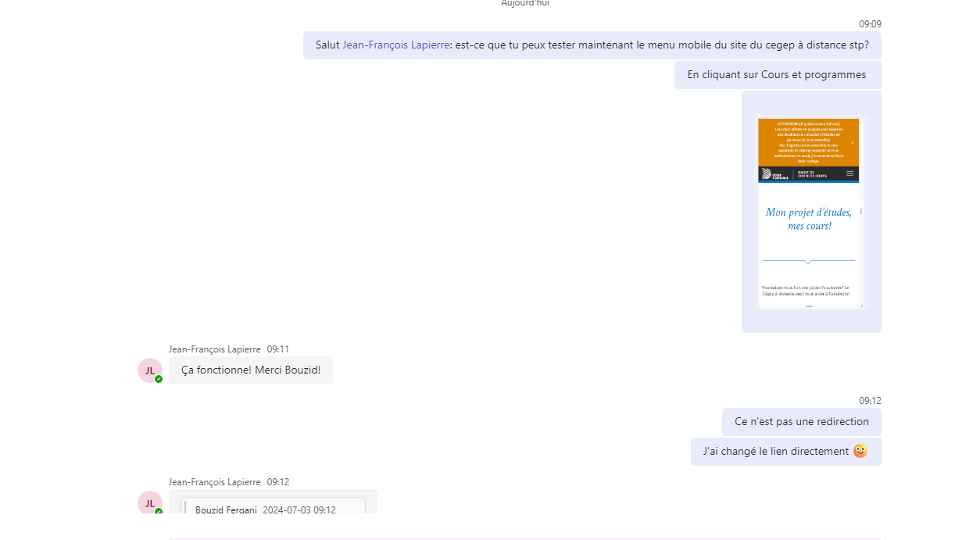The image size is (980, 540).
Task: Click JL avatar beside "Ça fonctionne!" message
Action: [x=150, y=370]
